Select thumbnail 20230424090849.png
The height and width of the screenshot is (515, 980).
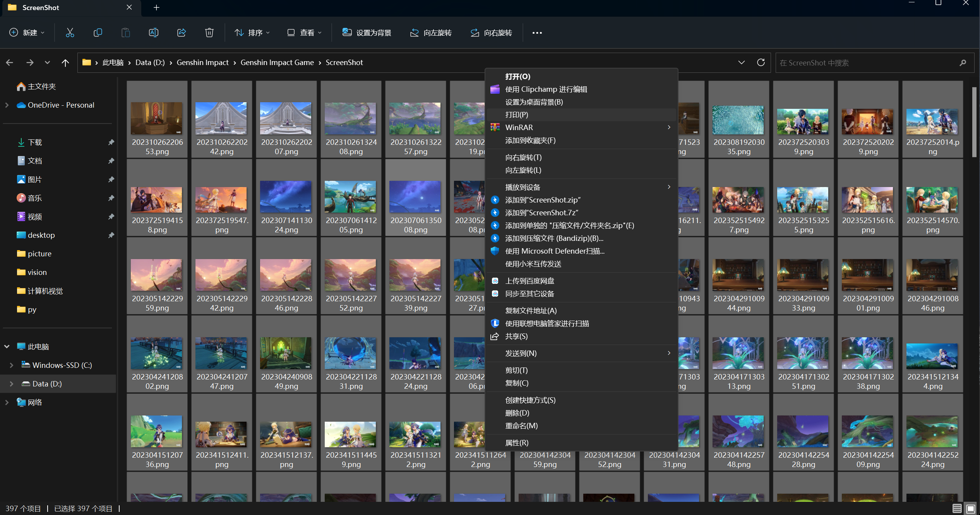[286, 354]
